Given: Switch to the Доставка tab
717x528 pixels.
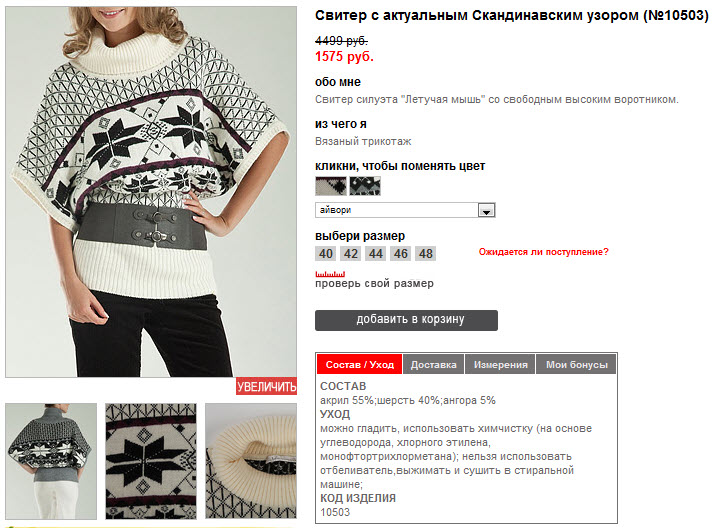Looking at the screenshot, I should (433, 364).
